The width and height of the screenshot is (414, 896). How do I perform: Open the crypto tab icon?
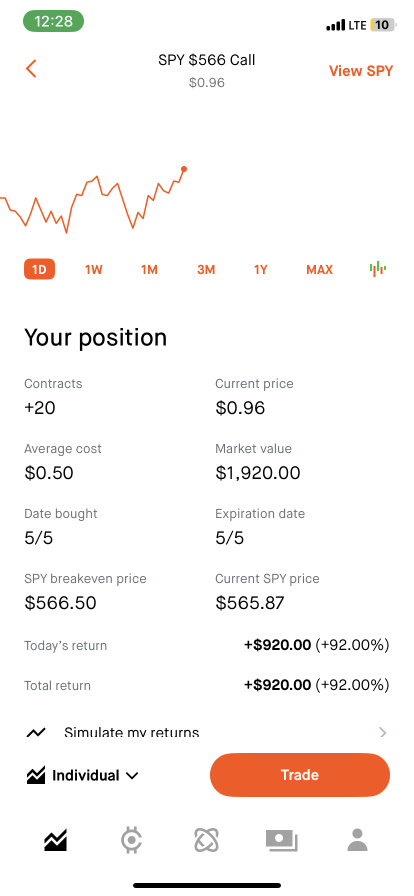(132, 841)
